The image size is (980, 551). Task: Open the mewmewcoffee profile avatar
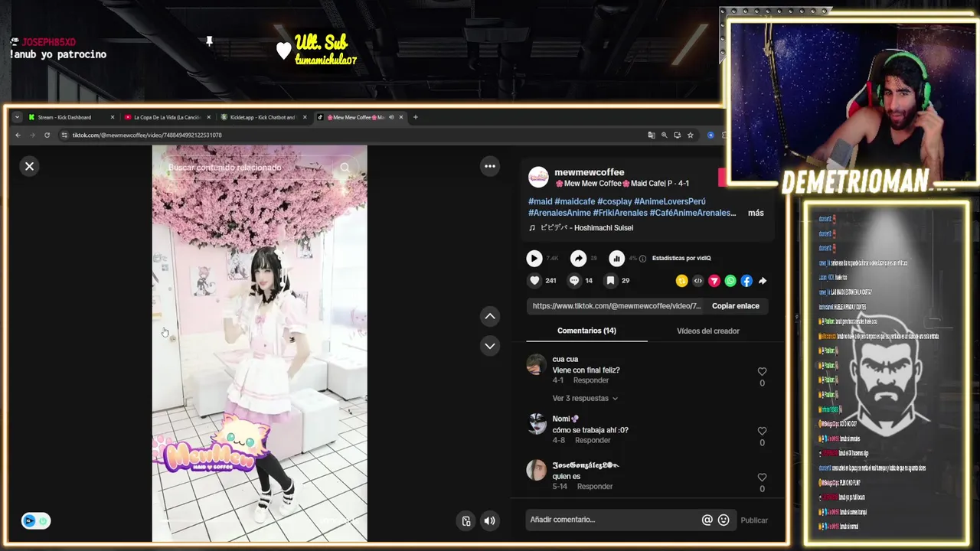pos(538,177)
